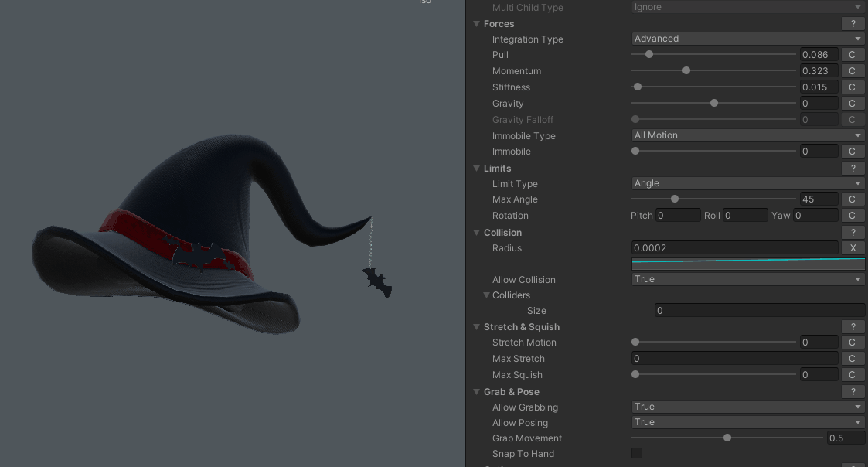Enable the Snap To Hand checkbox
Viewport: 868px width, 467px height.
pos(637,454)
